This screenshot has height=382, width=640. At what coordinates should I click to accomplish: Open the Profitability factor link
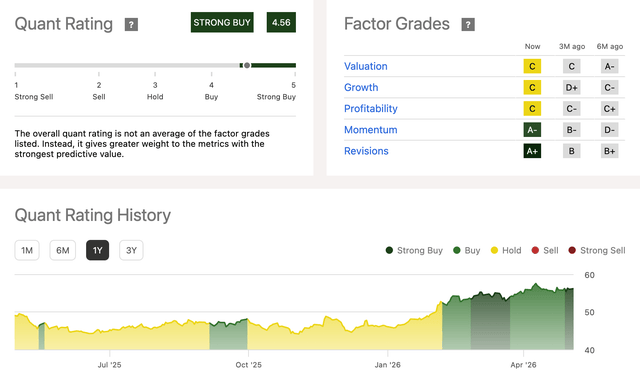pos(371,109)
